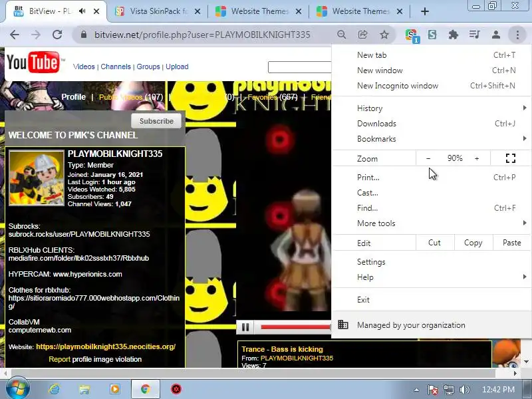Screen dimensions: 532x399
Task: Open Settings from the Chrome menu
Action: 431,262
